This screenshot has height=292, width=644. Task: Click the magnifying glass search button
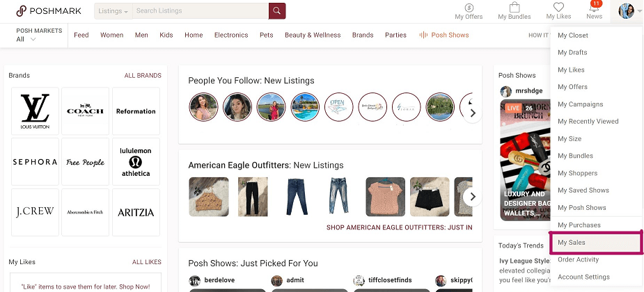pyautogui.click(x=277, y=10)
